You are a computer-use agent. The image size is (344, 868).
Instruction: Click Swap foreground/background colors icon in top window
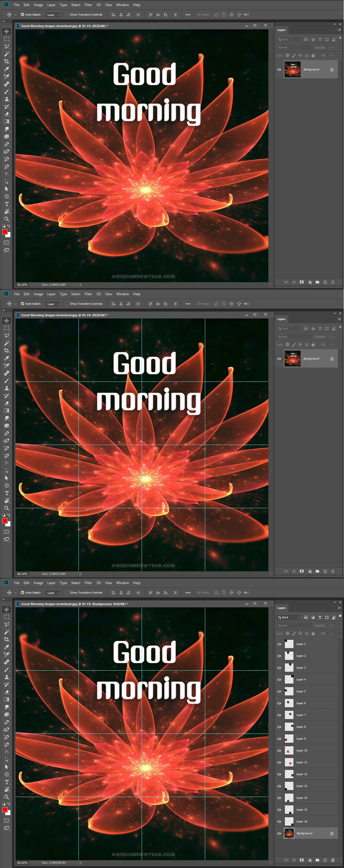[9, 226]
